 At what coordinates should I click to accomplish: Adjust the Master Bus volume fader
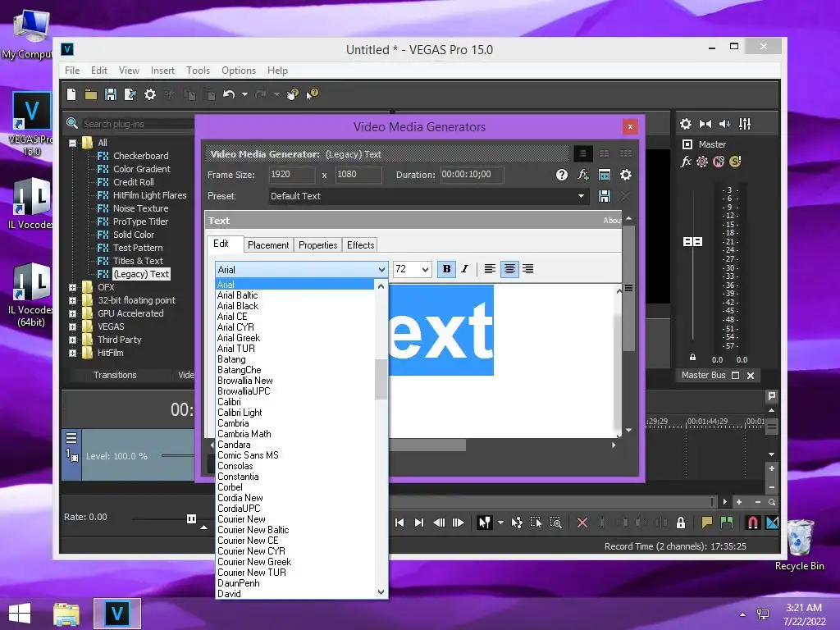pos(692,242)
